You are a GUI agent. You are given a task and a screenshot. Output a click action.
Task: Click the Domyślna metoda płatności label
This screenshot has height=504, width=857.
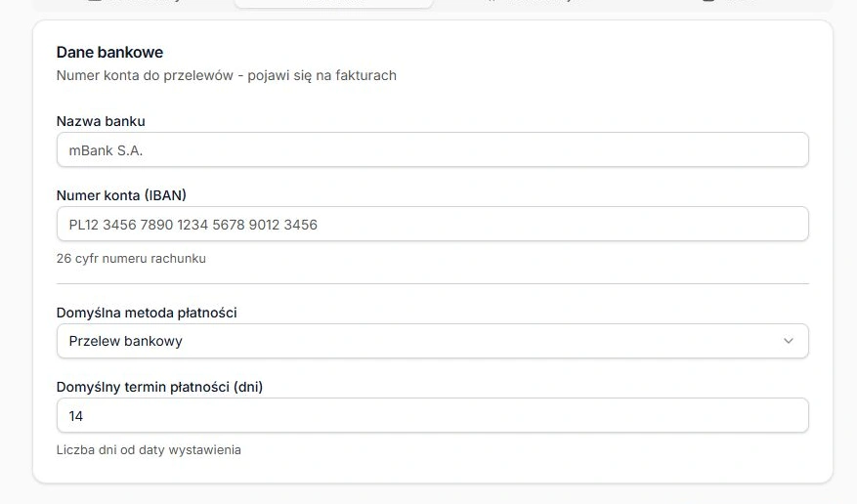point(147,313)
